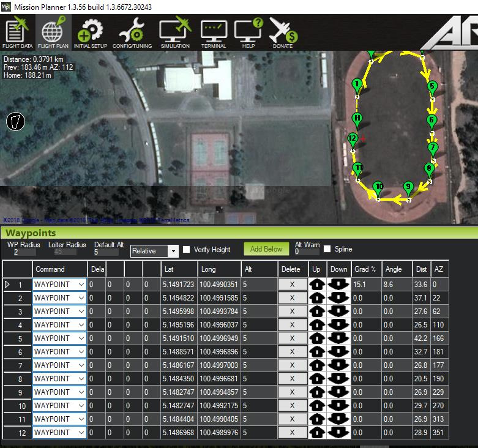
Task: Open the Help tab
Action: (248, 33)
